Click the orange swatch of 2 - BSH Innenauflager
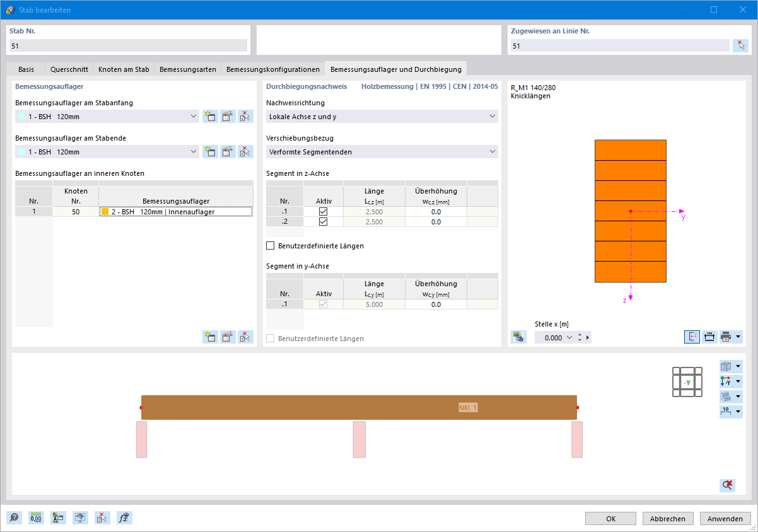758x532 pixels. click(105, 212)
